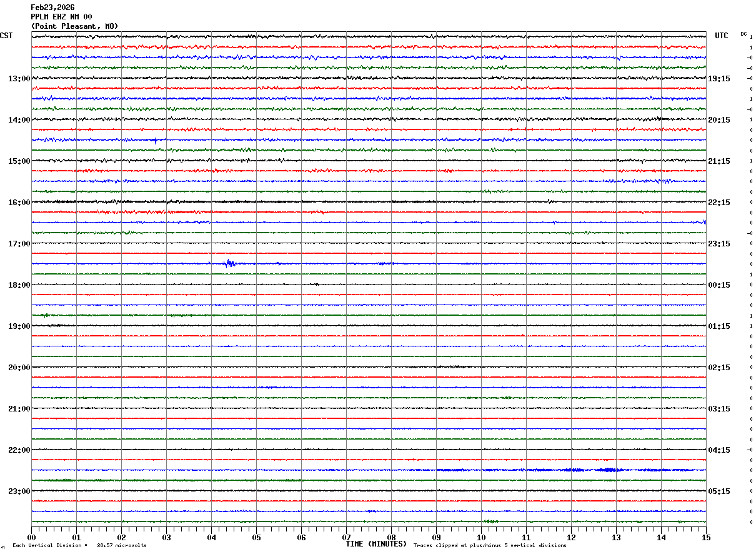Click the 19:15 UTC time label
This screenshot has width=756, height=554.
coord(719,79)
